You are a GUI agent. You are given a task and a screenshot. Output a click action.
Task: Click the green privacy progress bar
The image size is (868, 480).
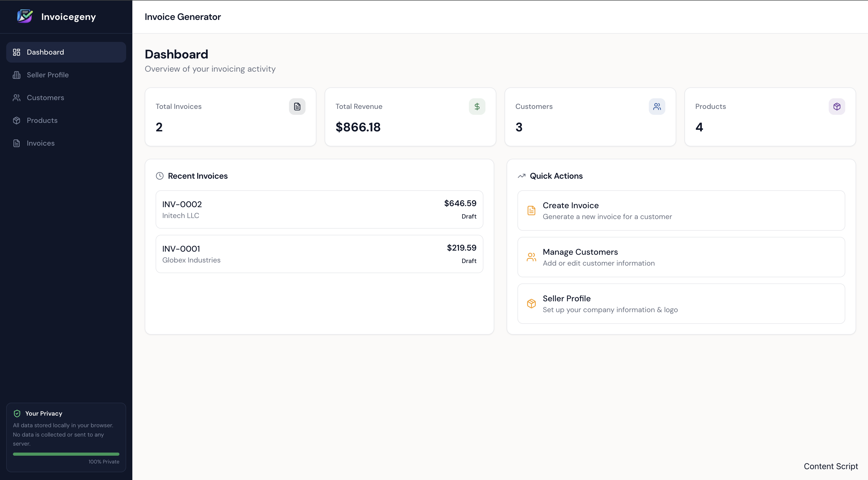66,454
